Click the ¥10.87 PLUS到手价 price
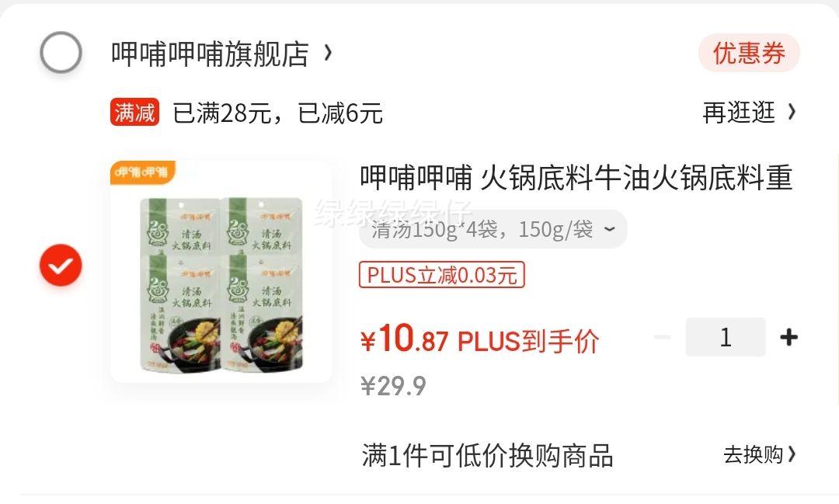This screenshot has height=504, width=839. click(x=479, y=339)
